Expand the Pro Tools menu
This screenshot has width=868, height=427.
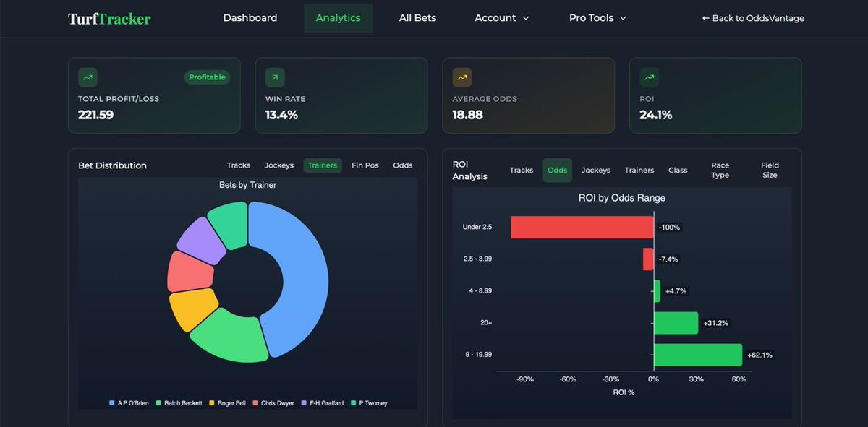click(x=597, y=17)
